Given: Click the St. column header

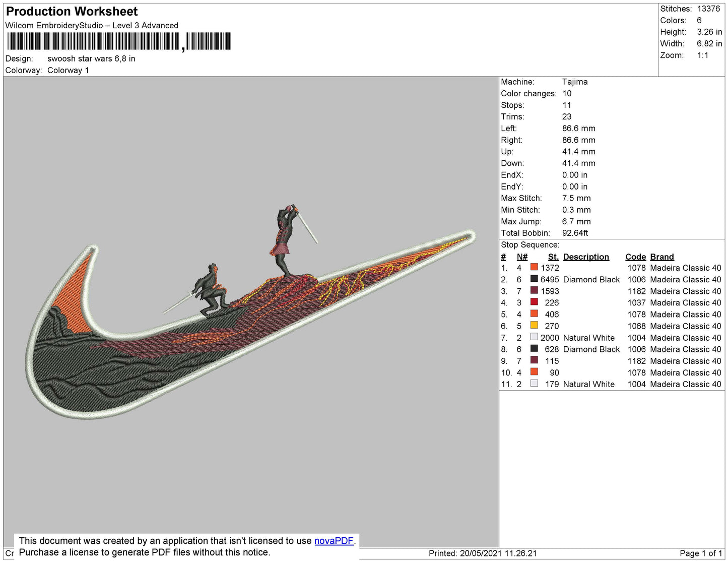Looking at the screenshot, I should (553, 257).
